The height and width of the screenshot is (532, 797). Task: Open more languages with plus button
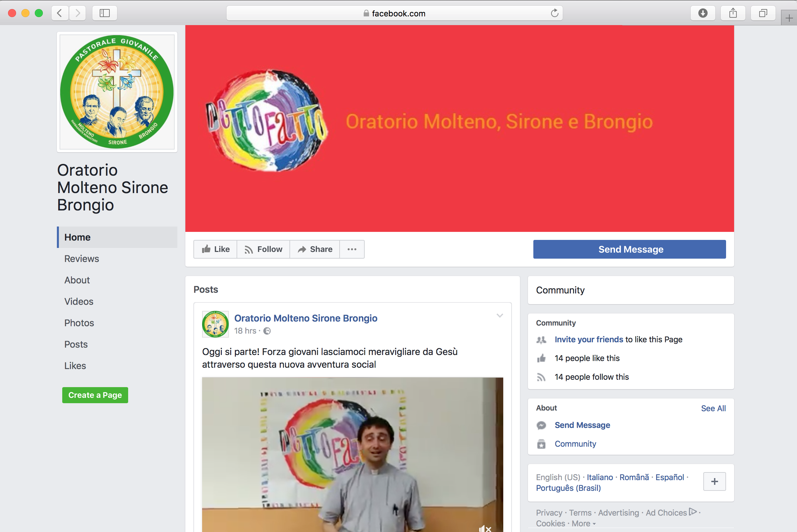714,481
